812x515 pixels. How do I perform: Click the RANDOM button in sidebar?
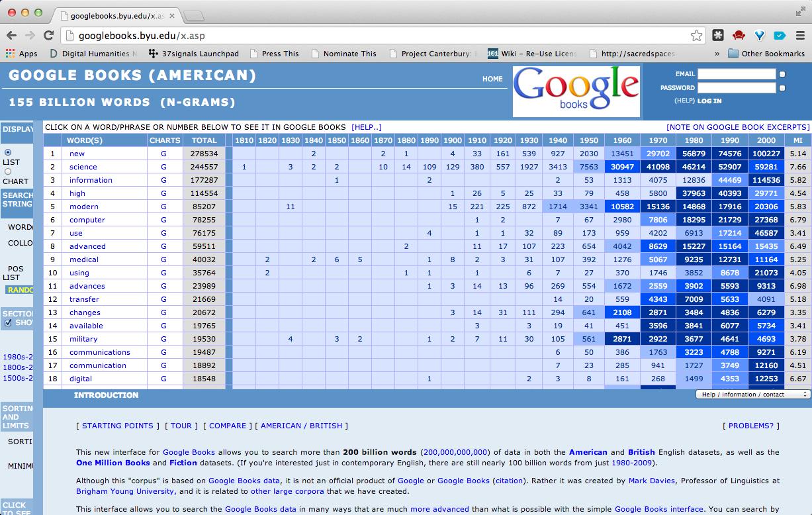pyautogui.click(x=19, y=290)
